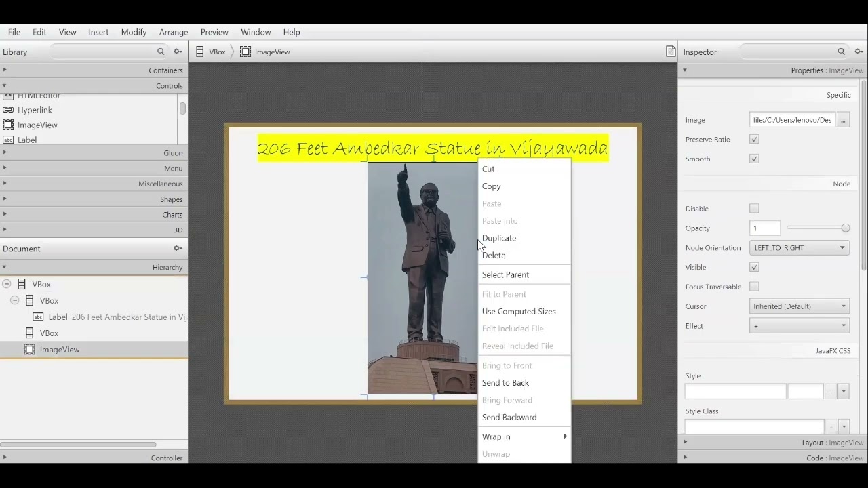
Task: Toggle the Preserve Ratio checkbox
Action: tap(754, 139)
